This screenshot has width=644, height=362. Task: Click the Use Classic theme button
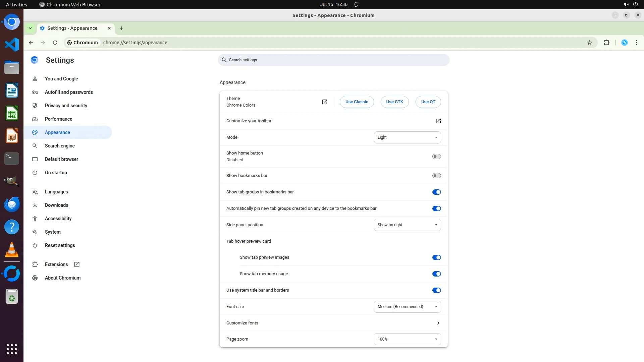(x=357, y=102)
